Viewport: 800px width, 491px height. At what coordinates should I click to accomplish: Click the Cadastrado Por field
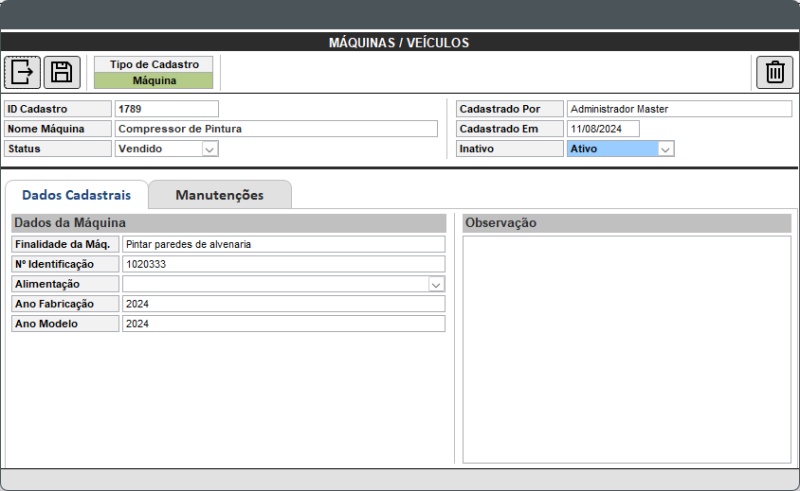678,109
